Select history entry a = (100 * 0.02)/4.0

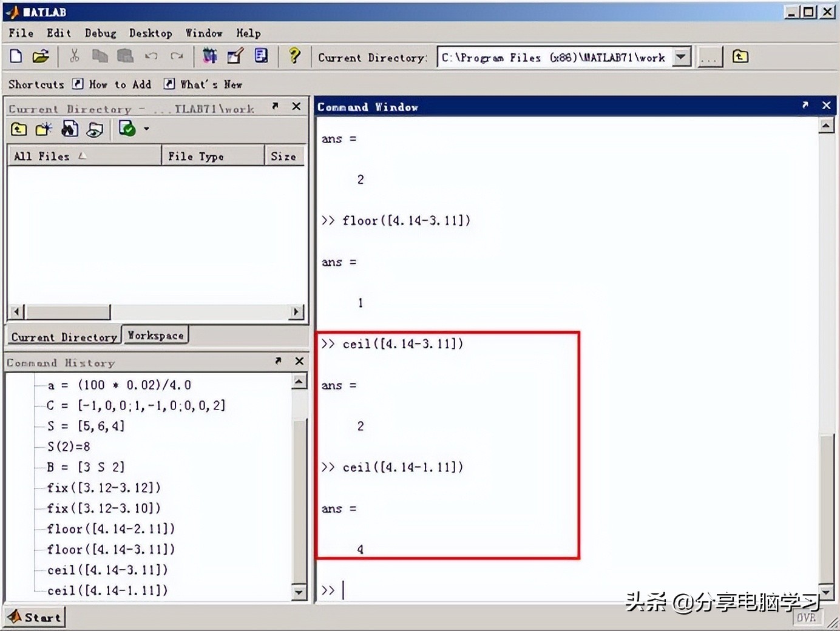[x=119, y=385]
